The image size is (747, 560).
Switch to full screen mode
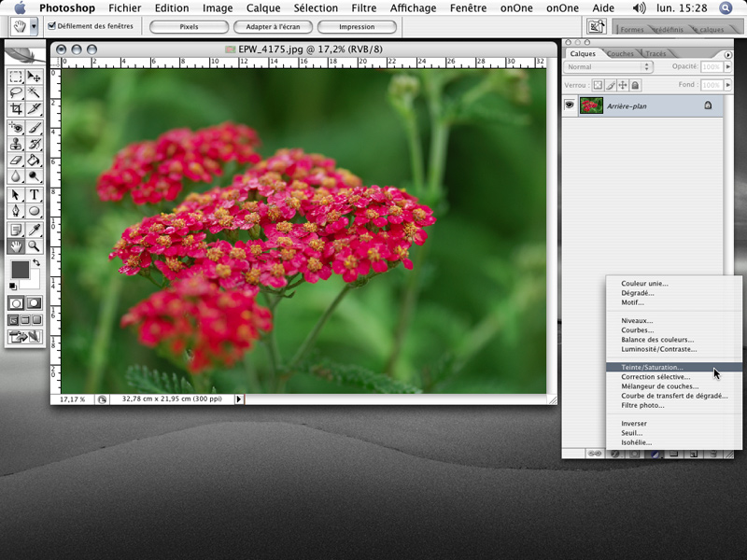tap(36, 320)
